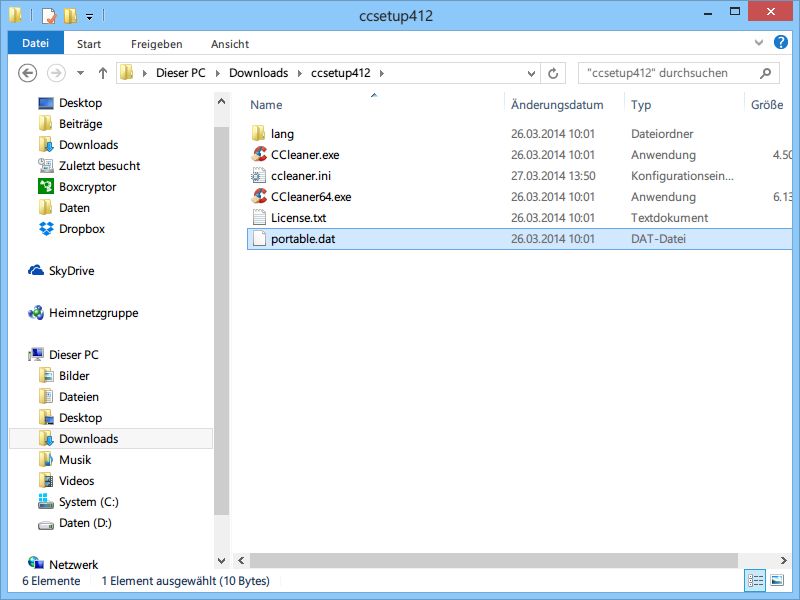
Task: Select the CCleaner.exe application icon
Action: click(259, 155)
